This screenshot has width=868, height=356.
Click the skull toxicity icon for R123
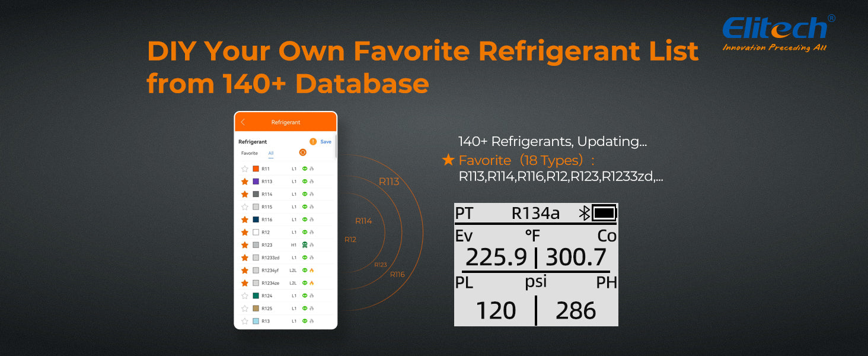(x=305, y=245)
